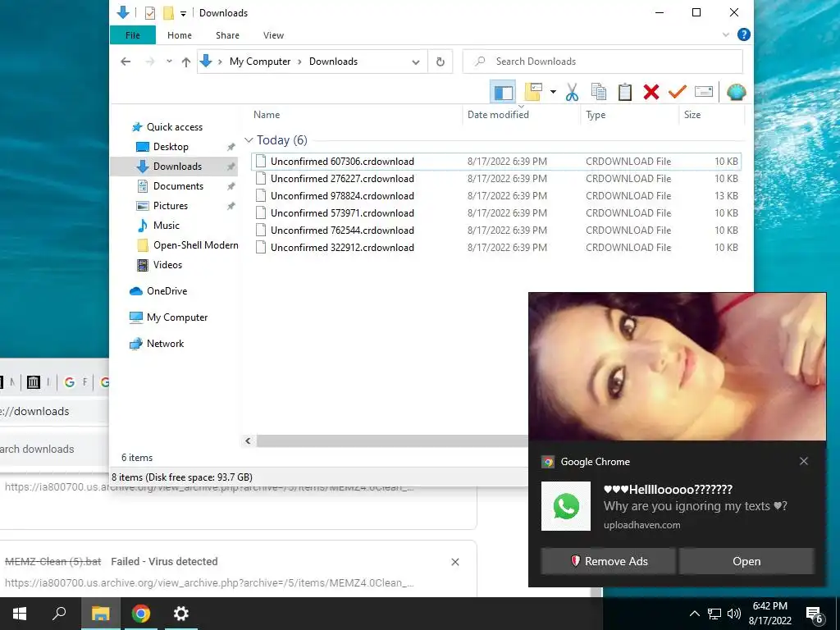Viewport: 840px width, 630px height.
Task: Click Chrome icon on the taskbar
Action: coord(141,614)
